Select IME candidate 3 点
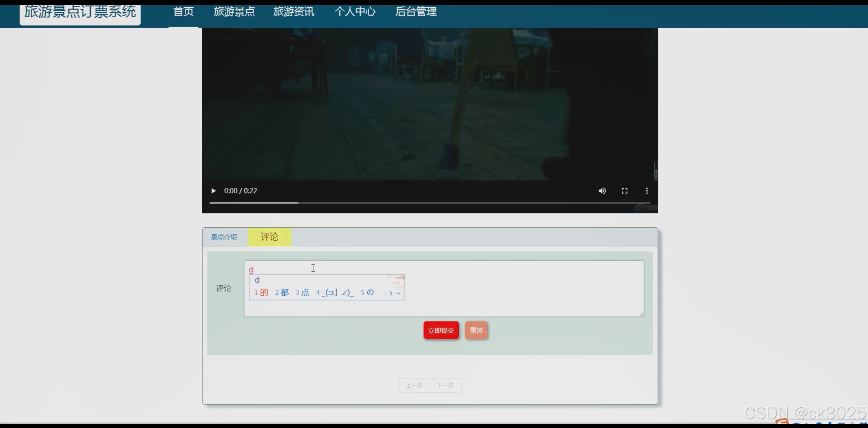This screenshot has width=868, height=428. pos(302,293)
